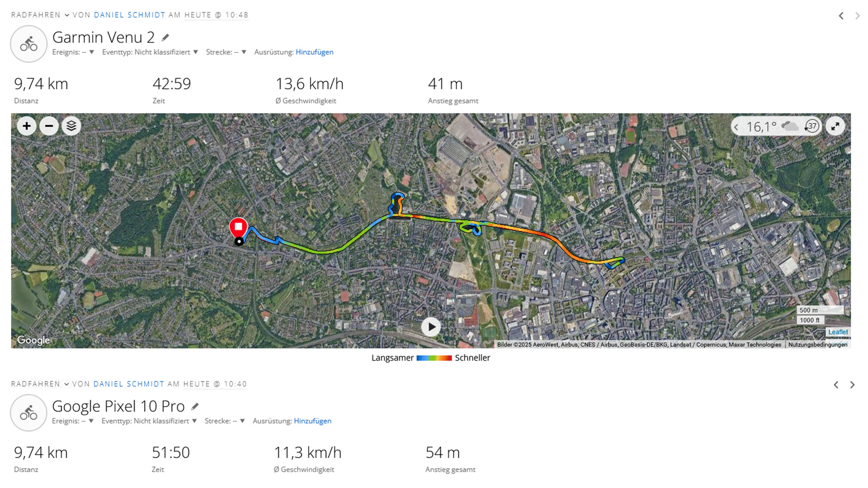Open Strecke dropdown for Garmin Venu 2
This screenshot has height=488, width=868.
244,52
